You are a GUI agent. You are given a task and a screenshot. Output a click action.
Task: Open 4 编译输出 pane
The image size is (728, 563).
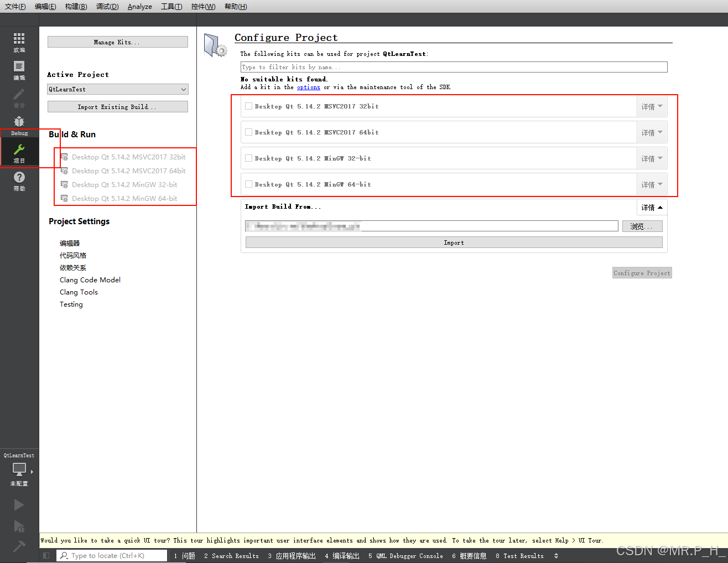(342, 556)
